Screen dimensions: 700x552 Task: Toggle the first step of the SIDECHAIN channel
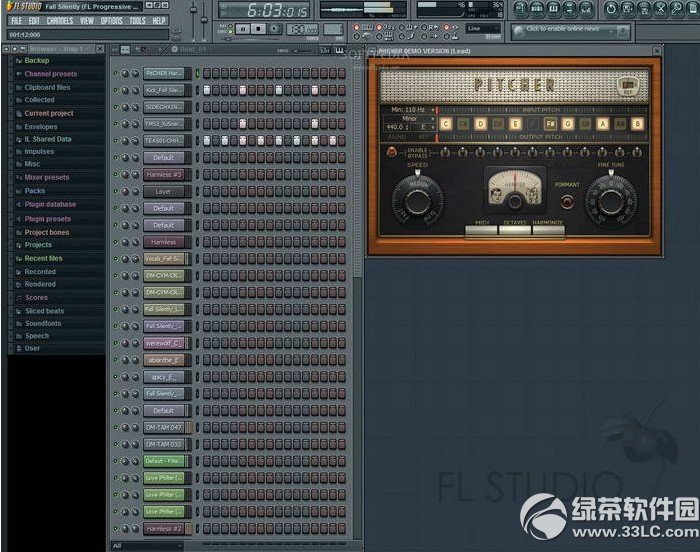tap(207, 107)
